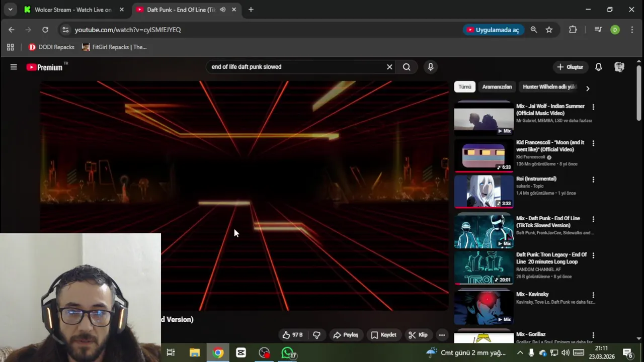Open the Oluştur create button
Image resolution: width=644 pixels, height=362 pixels.
pos(570,67)
